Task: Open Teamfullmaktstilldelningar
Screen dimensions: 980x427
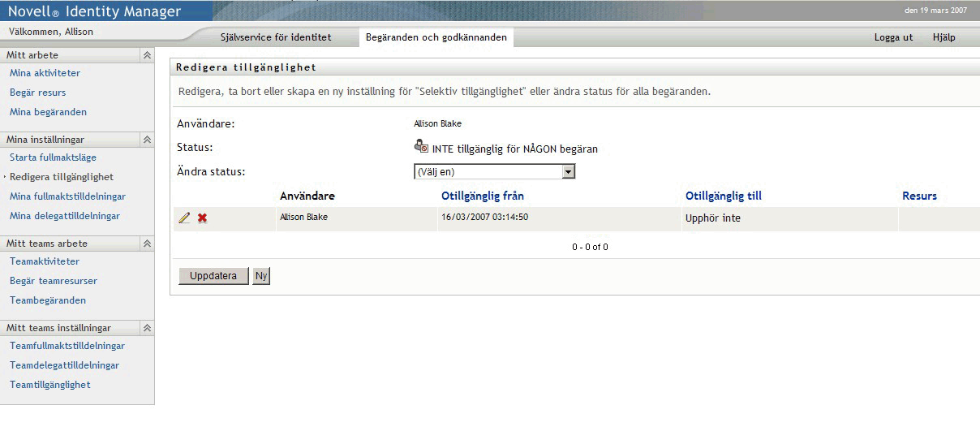Action: (x=67, y=346)
